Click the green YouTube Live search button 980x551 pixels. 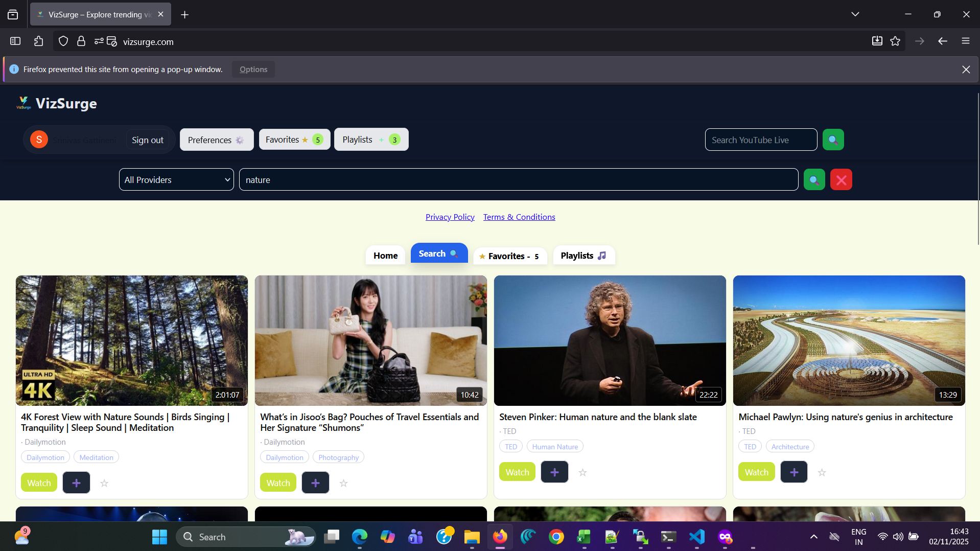(833, 140)
